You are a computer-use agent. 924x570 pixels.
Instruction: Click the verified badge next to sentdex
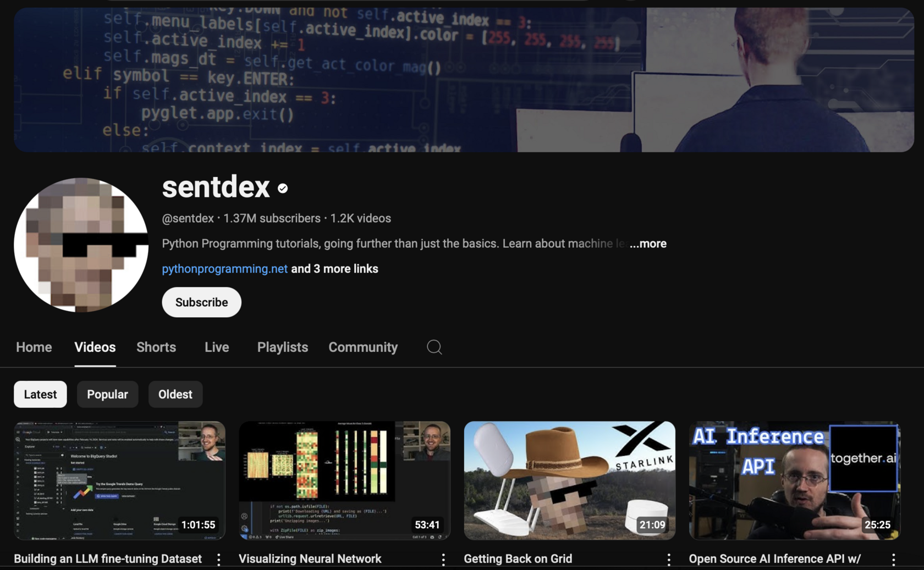(x=283, y=189)
